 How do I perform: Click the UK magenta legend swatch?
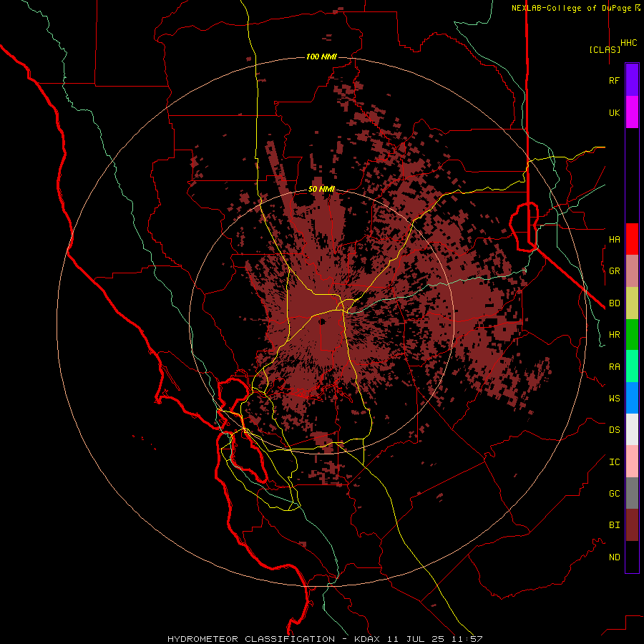632,112
